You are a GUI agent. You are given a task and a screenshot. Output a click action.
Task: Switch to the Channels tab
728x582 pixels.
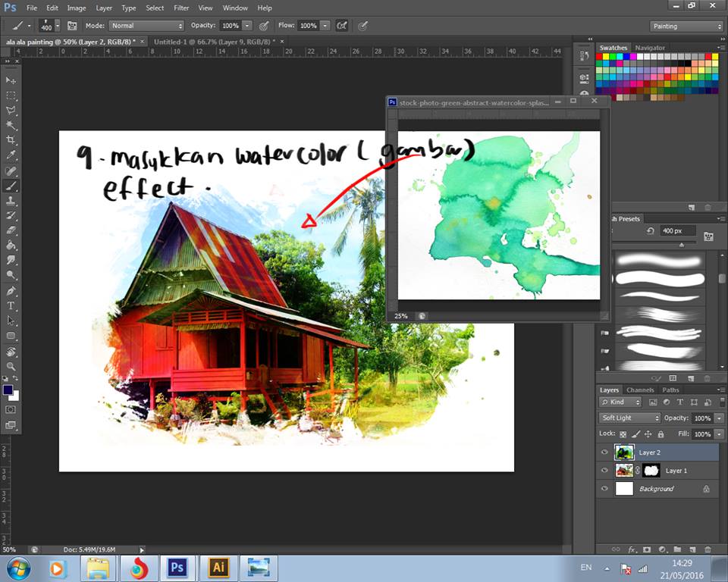pyautogui.click(x=640, y=390)
